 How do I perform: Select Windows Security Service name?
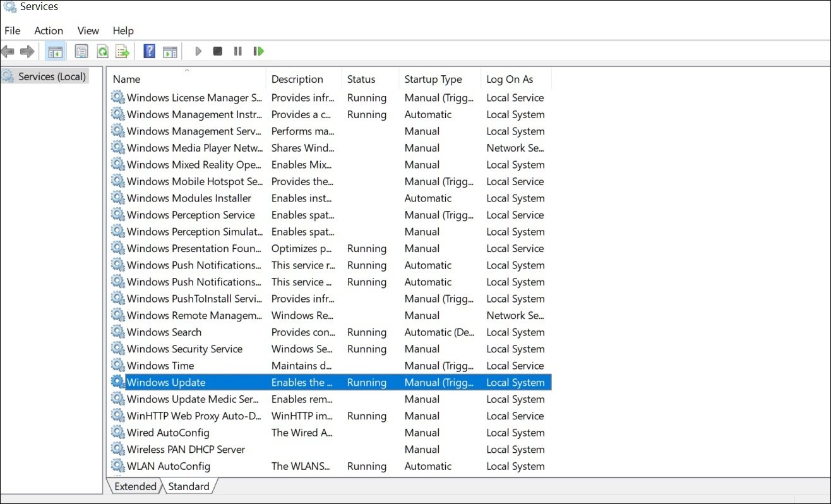point(184,349)
